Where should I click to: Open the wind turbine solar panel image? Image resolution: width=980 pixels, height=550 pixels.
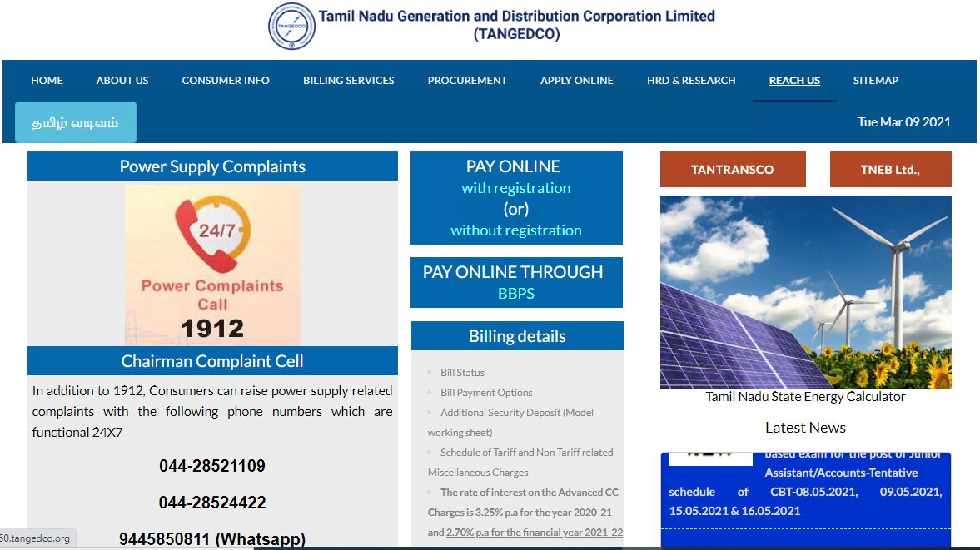pos(805,292)
